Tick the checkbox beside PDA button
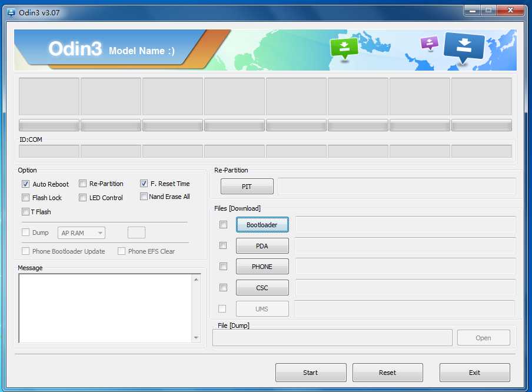Viewport: 532px width, 392px height. click(223, 245)
